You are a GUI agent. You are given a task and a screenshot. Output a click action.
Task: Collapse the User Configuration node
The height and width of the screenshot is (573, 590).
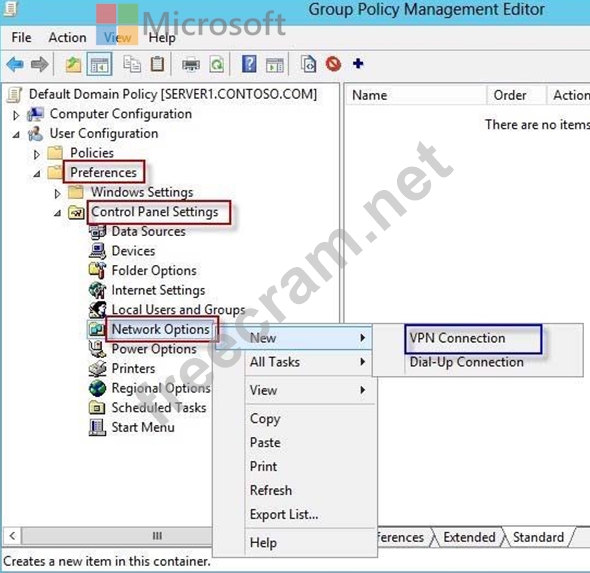(x=16, y=135)
